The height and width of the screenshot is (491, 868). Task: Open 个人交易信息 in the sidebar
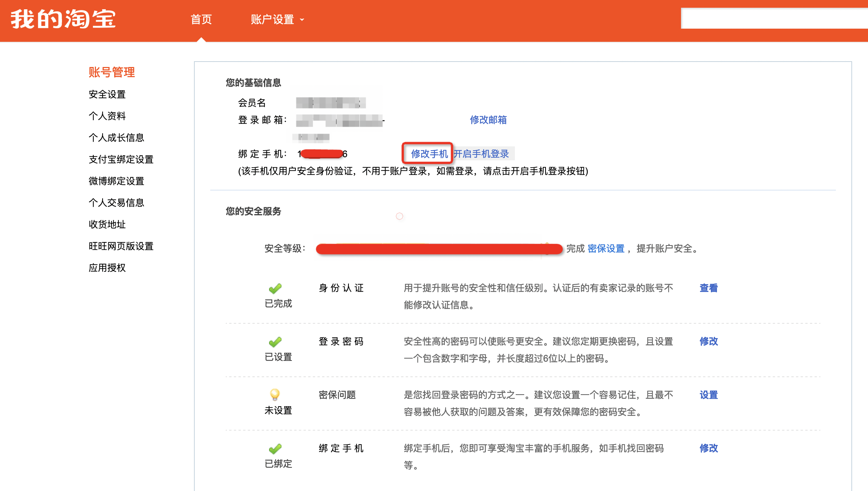click(117, 203)
